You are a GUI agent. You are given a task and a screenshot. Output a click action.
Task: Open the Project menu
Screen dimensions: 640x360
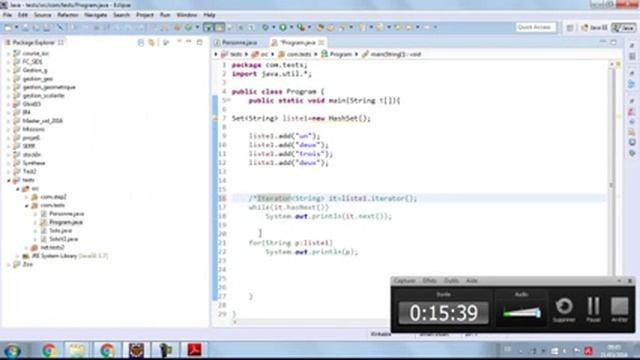[x=145, y=15]
